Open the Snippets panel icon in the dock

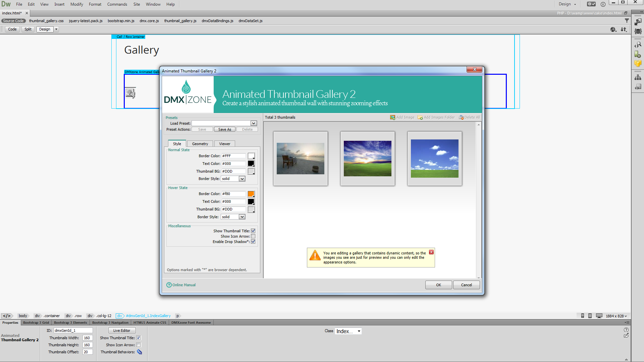(x=638, y=87)
